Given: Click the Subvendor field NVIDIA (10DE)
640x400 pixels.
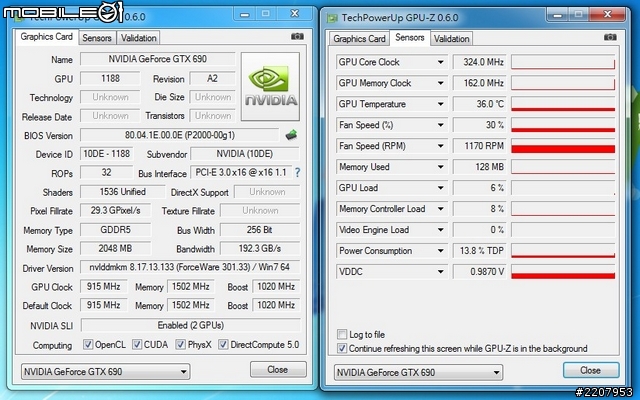Looking at the screenshot, I should pyautogui.click(x=245, y=154).
